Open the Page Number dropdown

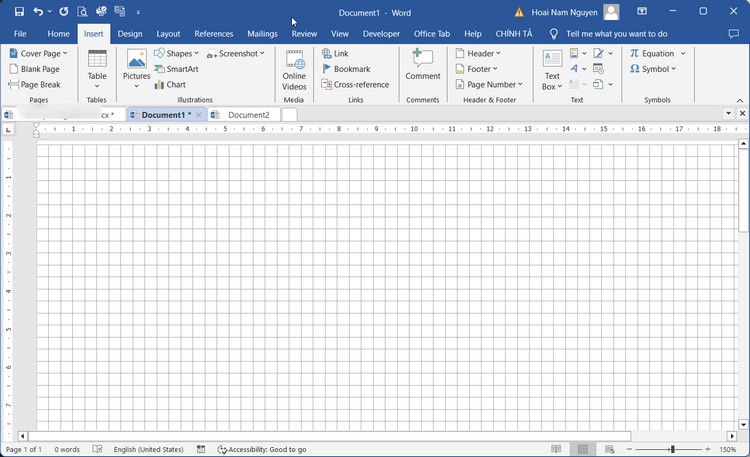click(489, 85)
